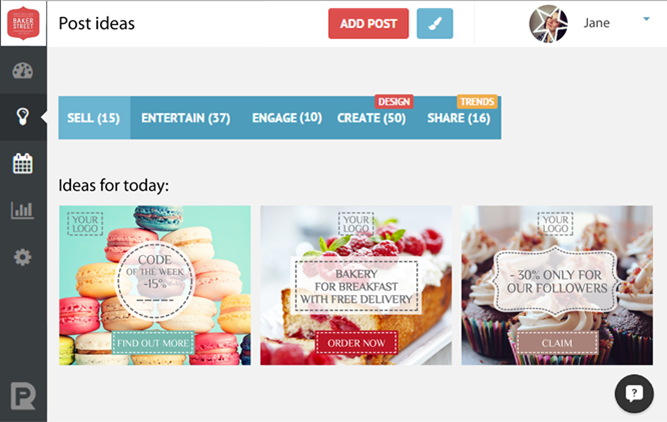The height and width of the screenshot is (422, 667).
Task: Open the settings gear icon
Action: pos(23,257)
